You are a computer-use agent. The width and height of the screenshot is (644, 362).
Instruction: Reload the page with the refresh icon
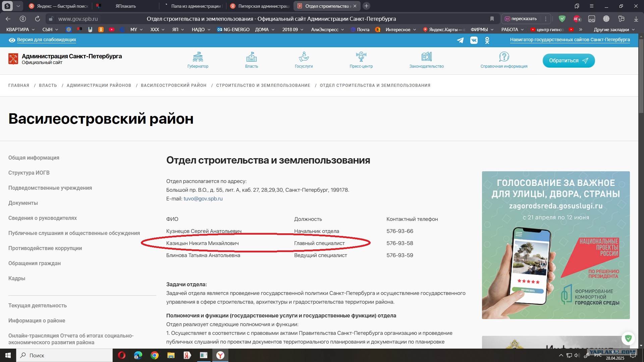[x=38, y=19]
